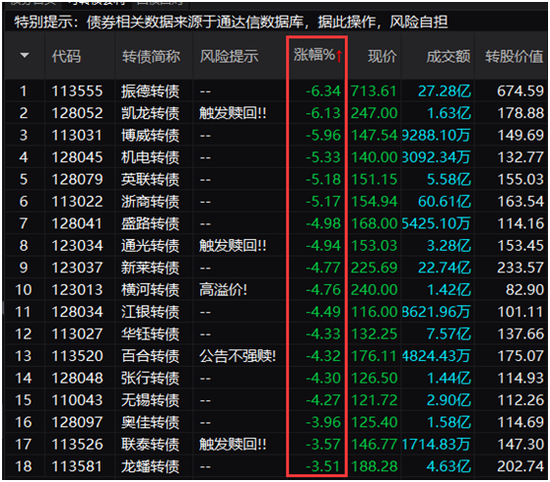Select the 联泰转债 row name
The image size is (550, 482).
coord(150,445)
